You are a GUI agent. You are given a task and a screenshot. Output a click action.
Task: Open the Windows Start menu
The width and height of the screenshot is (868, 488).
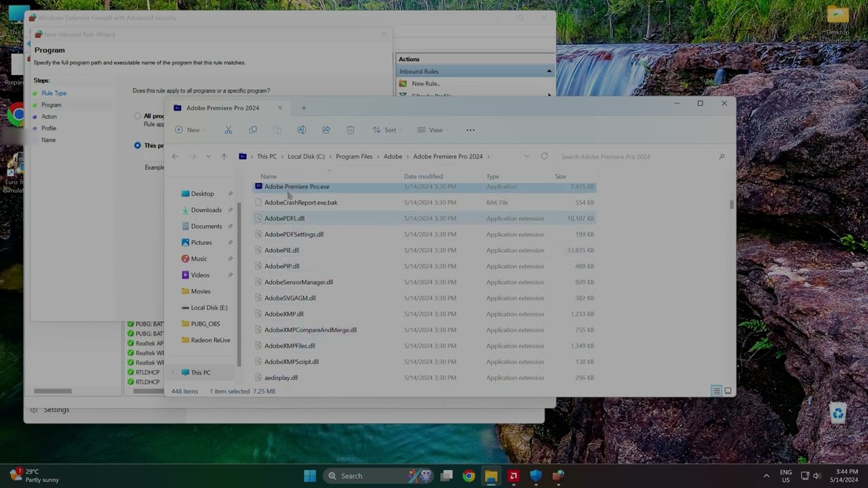pyautogui.click(x=310, y=476)
